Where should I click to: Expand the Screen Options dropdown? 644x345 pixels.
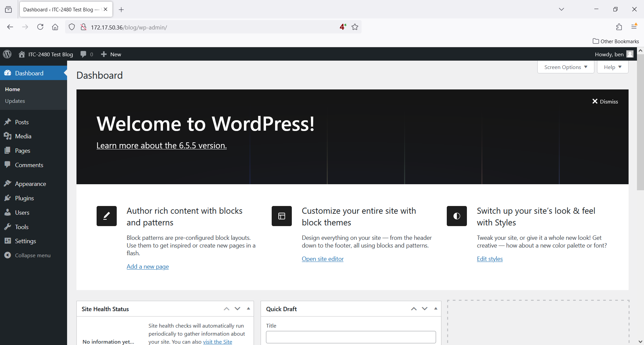click(x=566, y=67)
